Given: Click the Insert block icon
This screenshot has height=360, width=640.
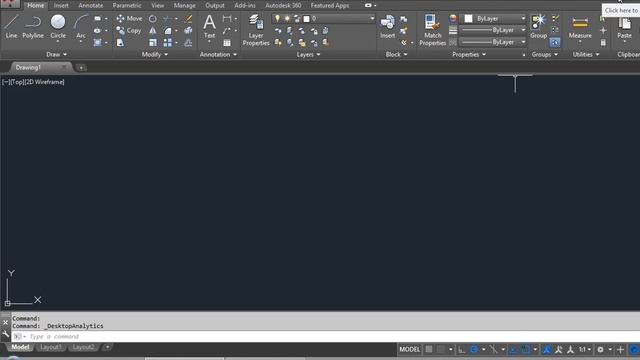Looking at the screenshot, I should (x=387, y=27).
